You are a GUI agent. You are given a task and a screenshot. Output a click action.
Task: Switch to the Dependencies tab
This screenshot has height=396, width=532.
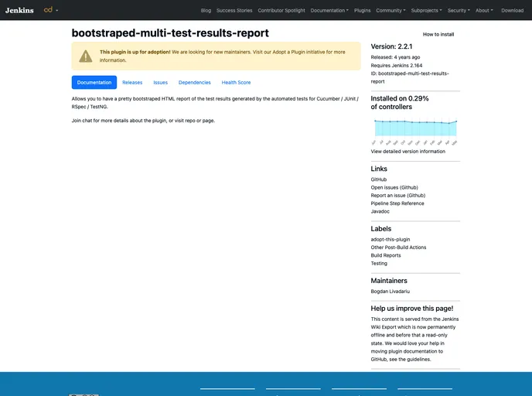click(194, 83)
